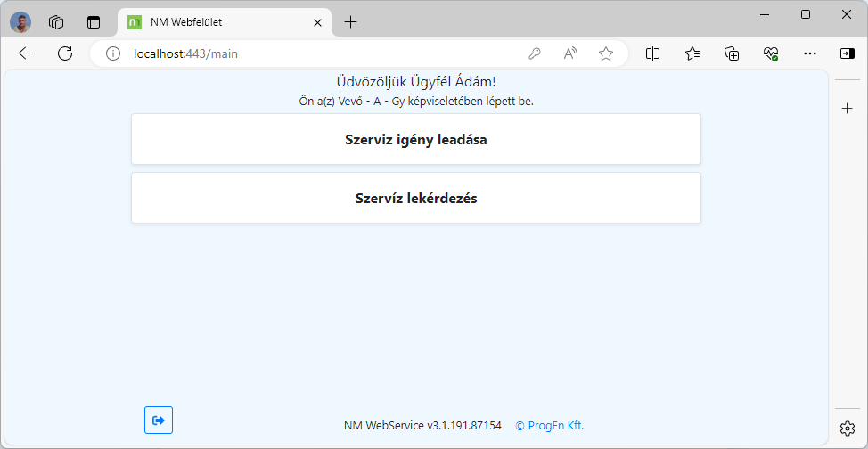Open Browser essentials heart icon

point(771,53)
